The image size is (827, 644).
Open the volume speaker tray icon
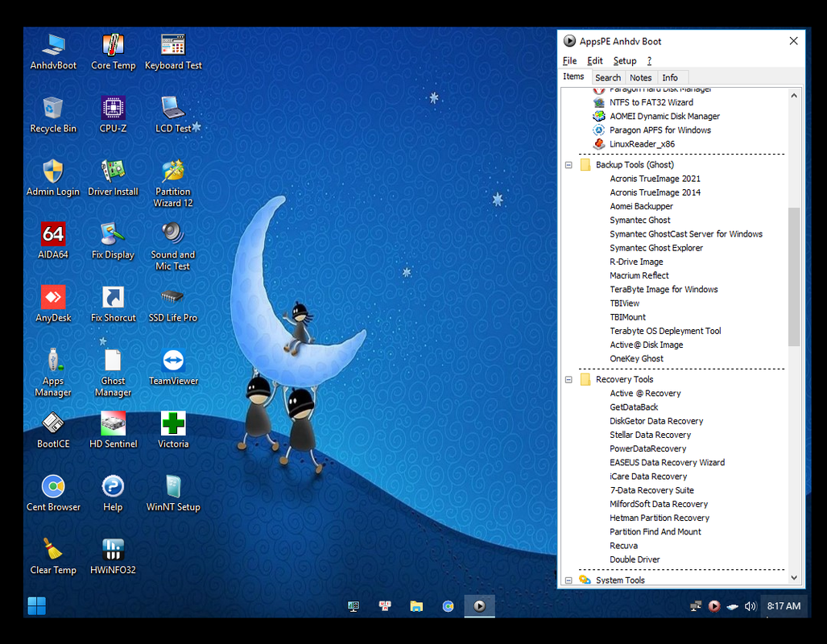750,606
